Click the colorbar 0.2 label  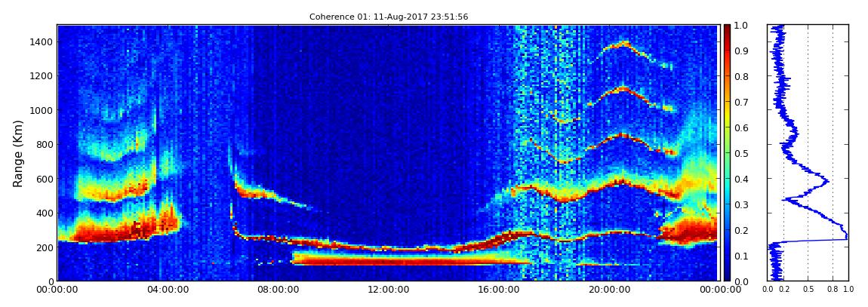741,230
